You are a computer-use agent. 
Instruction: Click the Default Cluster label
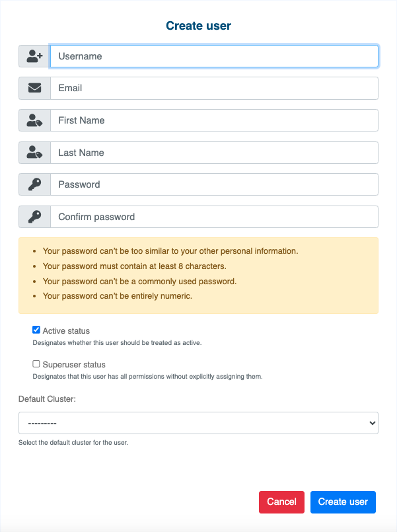[46, 399]
